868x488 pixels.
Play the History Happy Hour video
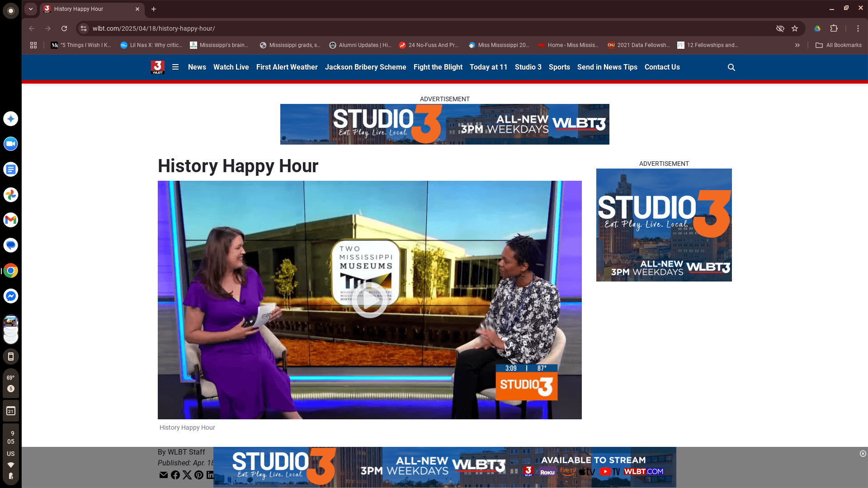[369, 300]
